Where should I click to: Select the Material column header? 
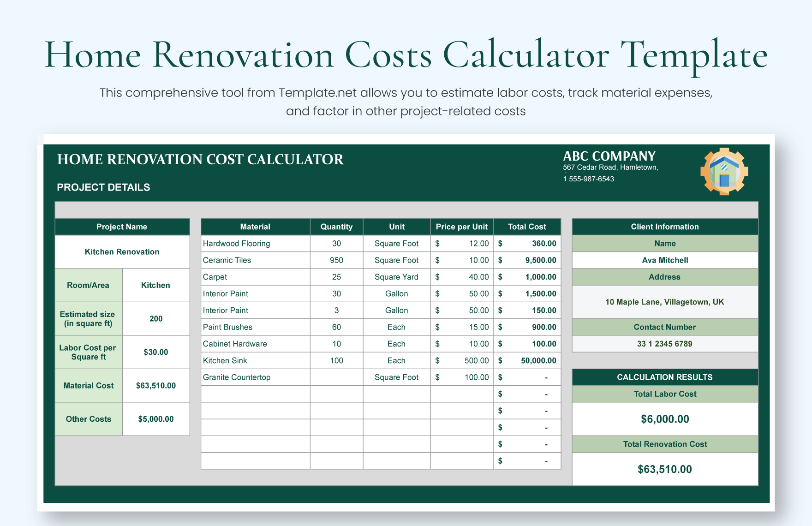point(256,227)
